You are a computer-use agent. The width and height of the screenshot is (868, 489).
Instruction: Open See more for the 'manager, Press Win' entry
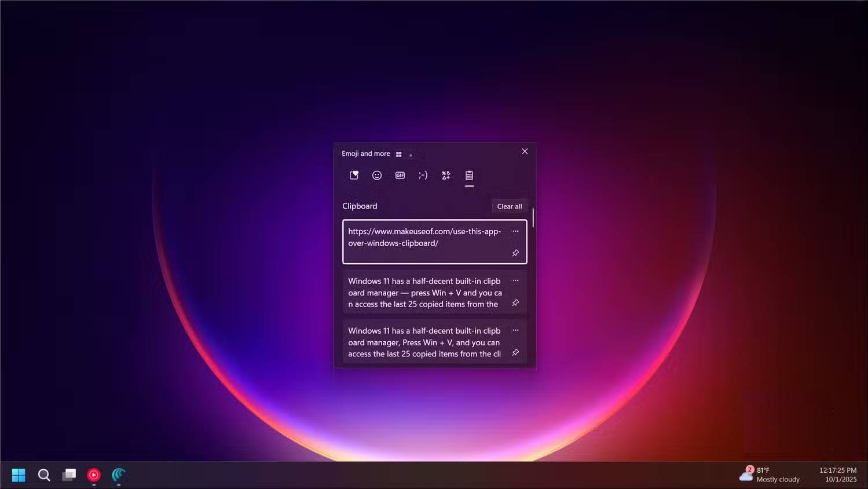(515, 331)
